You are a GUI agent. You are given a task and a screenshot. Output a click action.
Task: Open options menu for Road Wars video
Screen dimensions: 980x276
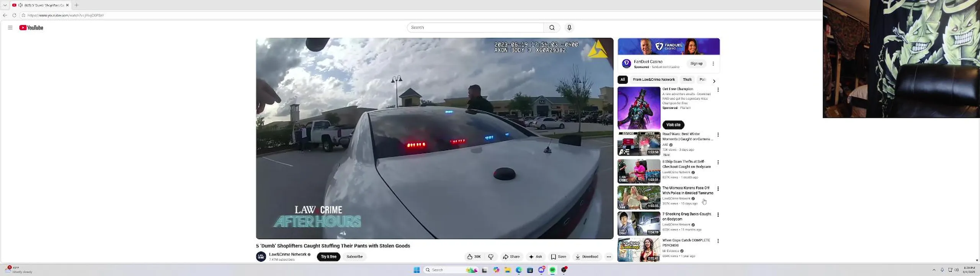pos(718,135)
